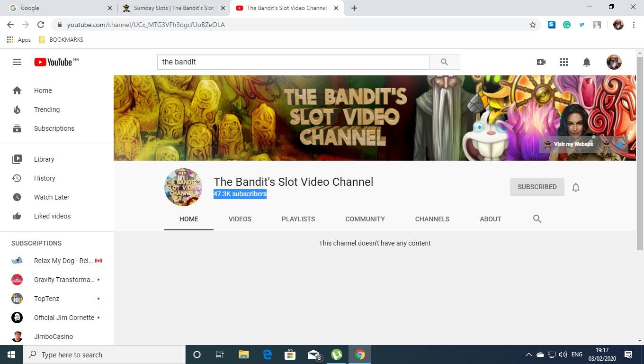Open Subscriptions in the sidebar
This screenshot has width=644, height=364.
click(57, 128)
